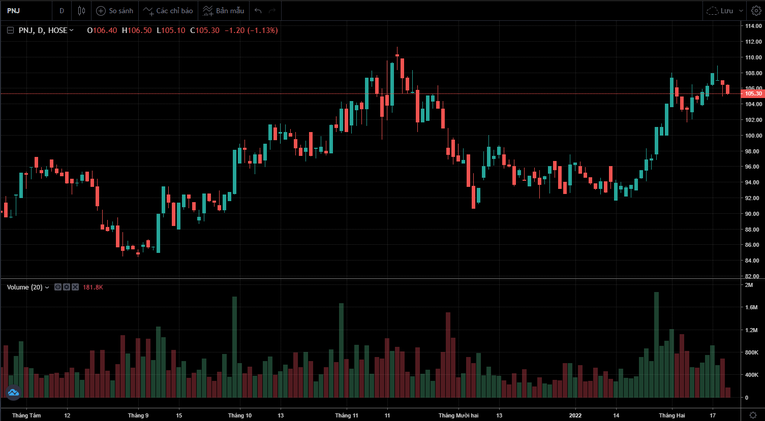Open chart settings gear icon
The height and width of the screenshot is (421, 765).
tap(756, 11)
